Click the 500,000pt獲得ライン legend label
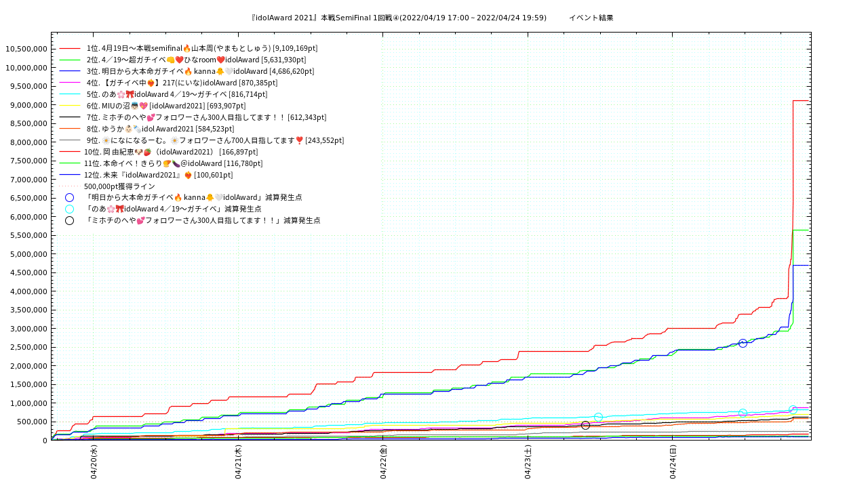Image resolution: width=868 pixels, height=488 pixels. 119,186
